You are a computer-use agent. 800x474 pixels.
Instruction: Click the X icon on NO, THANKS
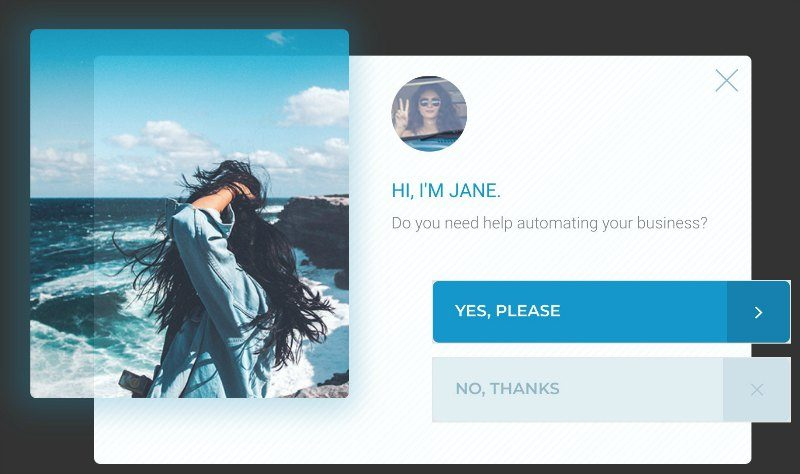click(x=757, y=390)
